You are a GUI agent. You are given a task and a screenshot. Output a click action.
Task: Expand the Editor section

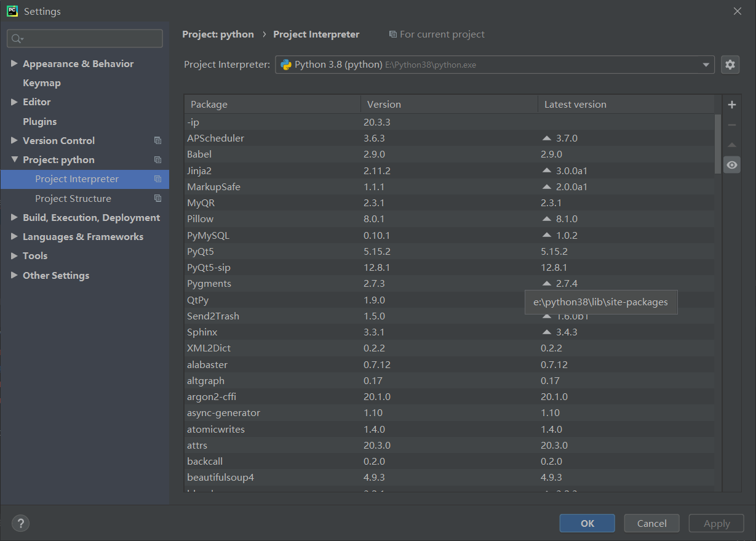click(x=14, y=102)
